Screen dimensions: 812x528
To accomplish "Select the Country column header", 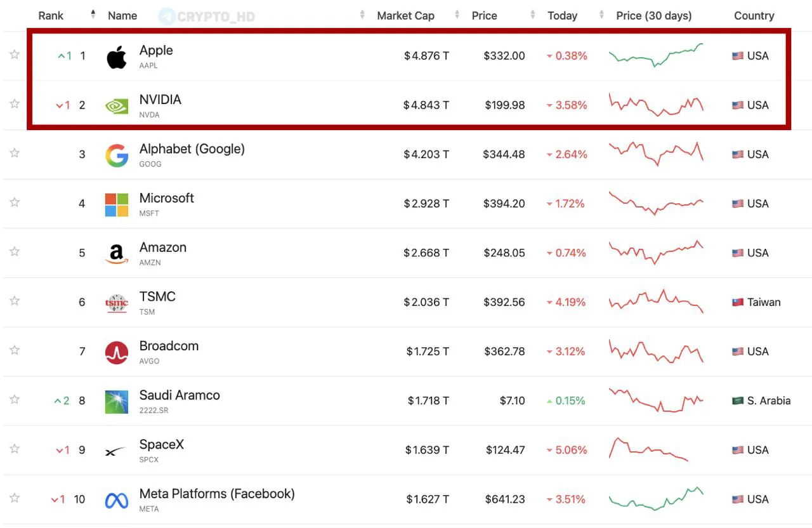I will click(x=754, y=15).
